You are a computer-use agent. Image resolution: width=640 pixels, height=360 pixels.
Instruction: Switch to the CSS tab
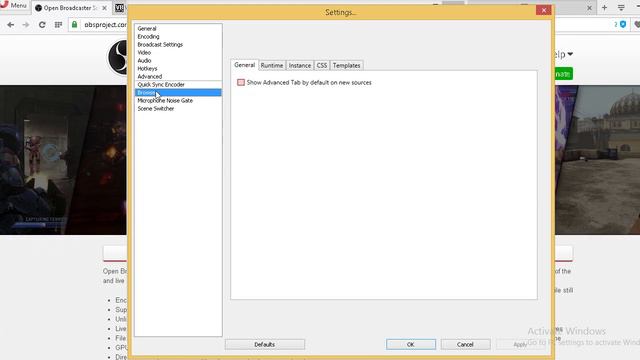(322, 65)
